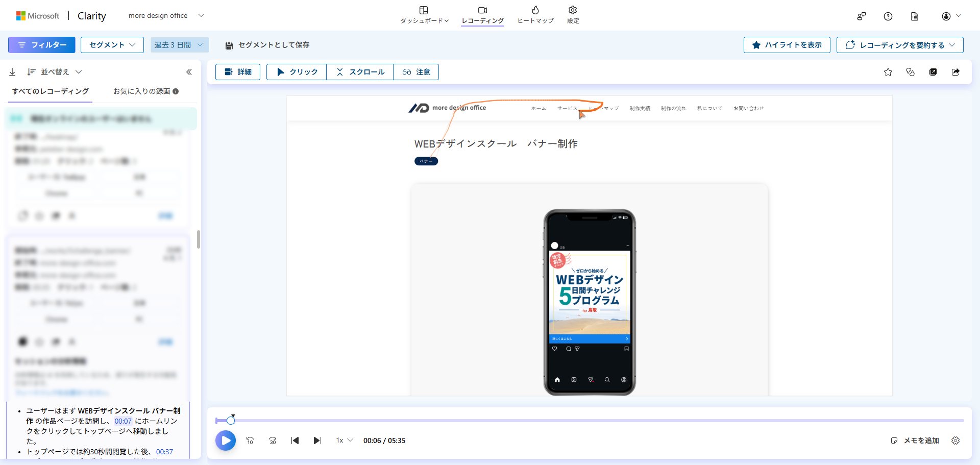980x465 pixels.
Task: Toggle the クリック click events filter
Action: (297, 72)
